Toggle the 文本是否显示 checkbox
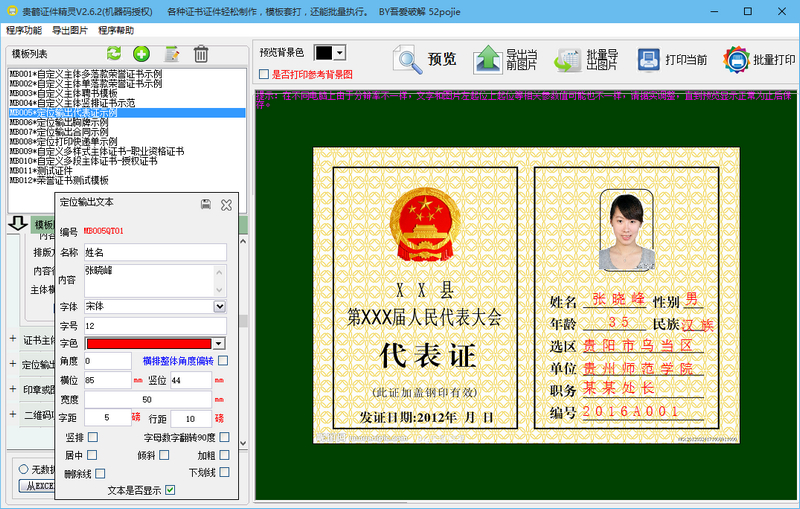Screen dimensions: 800x509 [170, 490]
